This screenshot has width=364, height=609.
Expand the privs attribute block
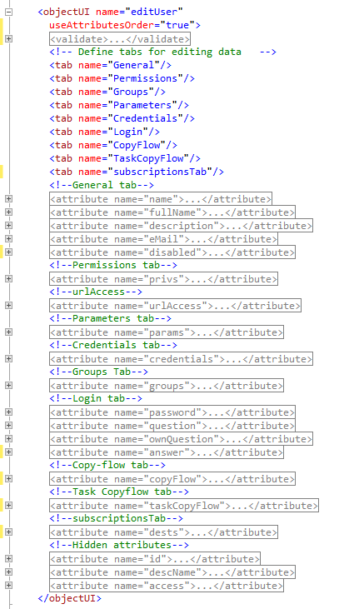click(8, 279)
